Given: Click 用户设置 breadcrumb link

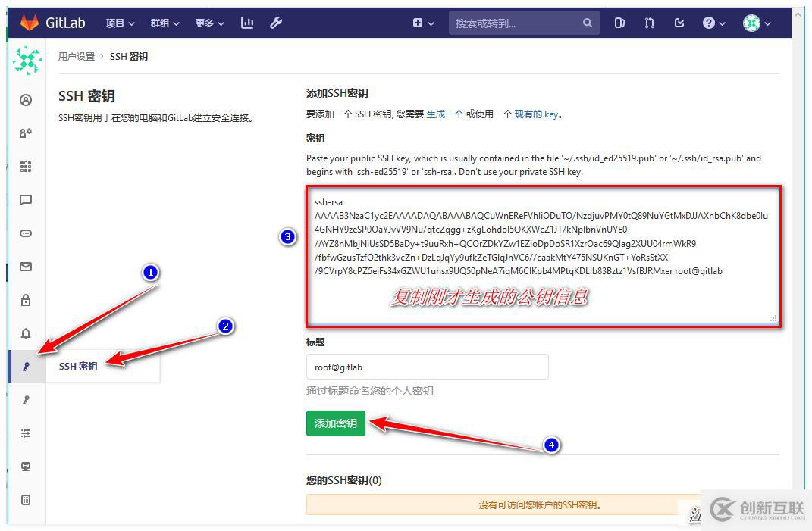Looking at the screenshot, I should click(x=77, y=56).
